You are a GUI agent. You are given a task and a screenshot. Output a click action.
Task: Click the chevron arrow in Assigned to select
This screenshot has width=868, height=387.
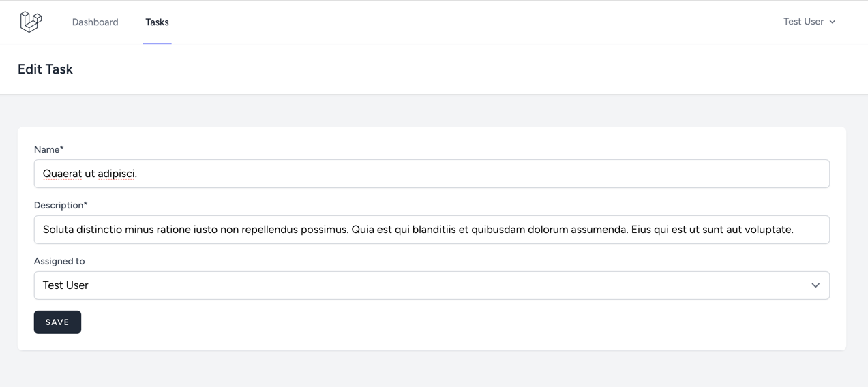click(815, 285)
